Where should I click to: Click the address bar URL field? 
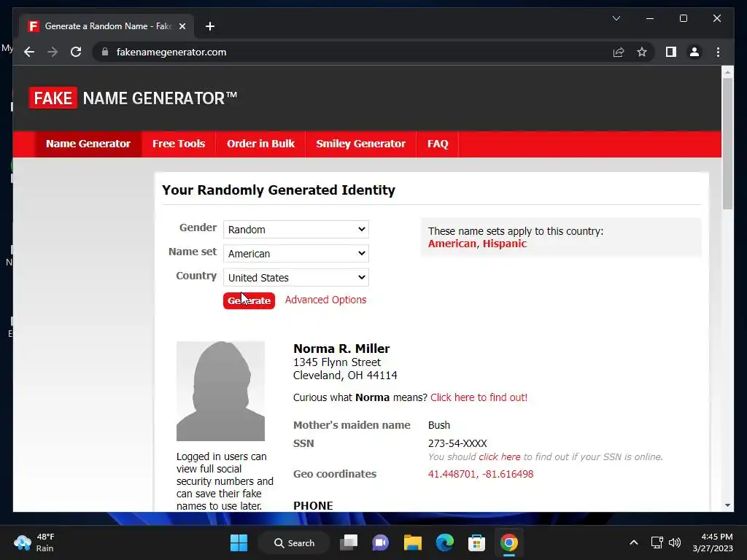click(x=352, y=52)
